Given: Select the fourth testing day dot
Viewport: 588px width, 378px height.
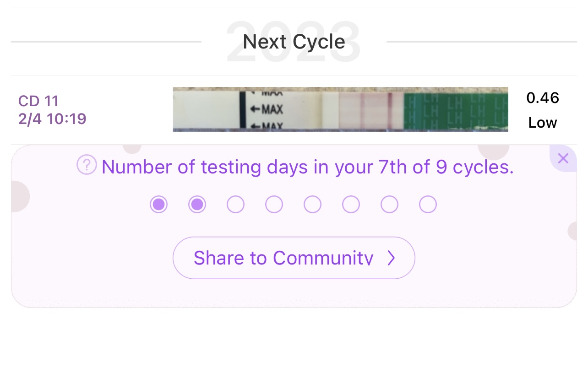Looking at the screenshot, I should click(274, 204).
